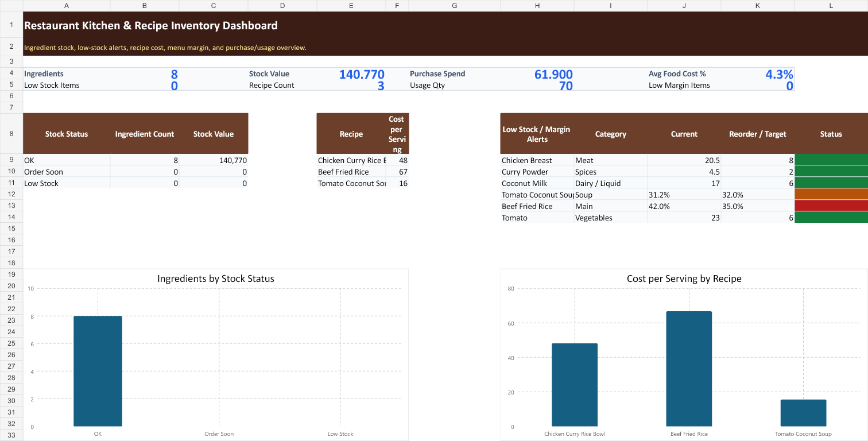Viewport: 868px width, 441px height.
Task: Click the green status cell for Chicken Breast
Action: tap(831, 160)
